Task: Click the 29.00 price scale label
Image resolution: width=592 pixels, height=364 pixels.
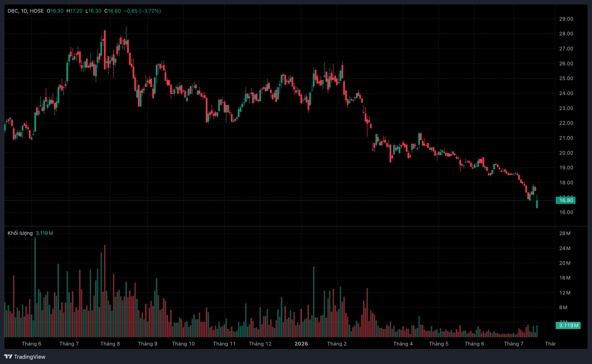Action: (x=566, y=19)
